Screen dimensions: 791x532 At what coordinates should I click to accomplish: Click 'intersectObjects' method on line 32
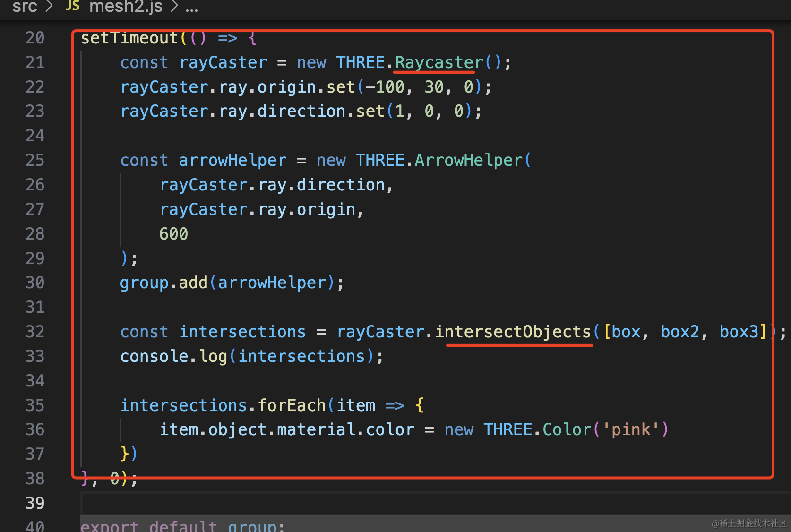513,332
